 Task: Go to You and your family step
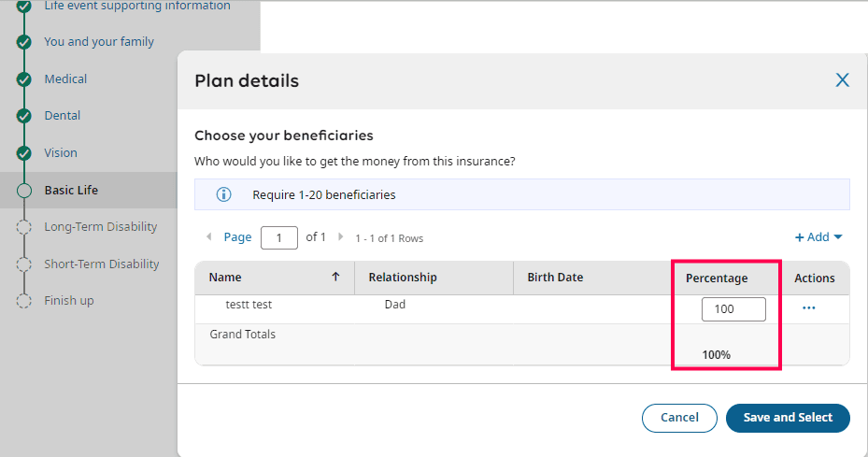(99, 42)
